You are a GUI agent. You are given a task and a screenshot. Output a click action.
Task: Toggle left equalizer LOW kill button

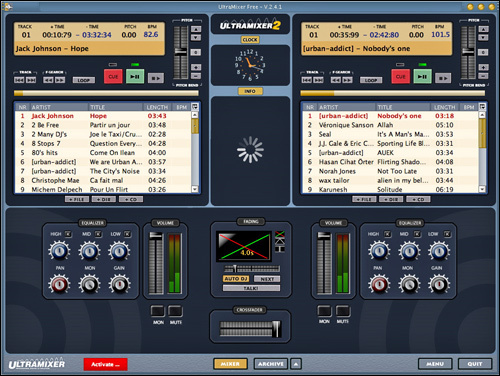coord(128,234)
